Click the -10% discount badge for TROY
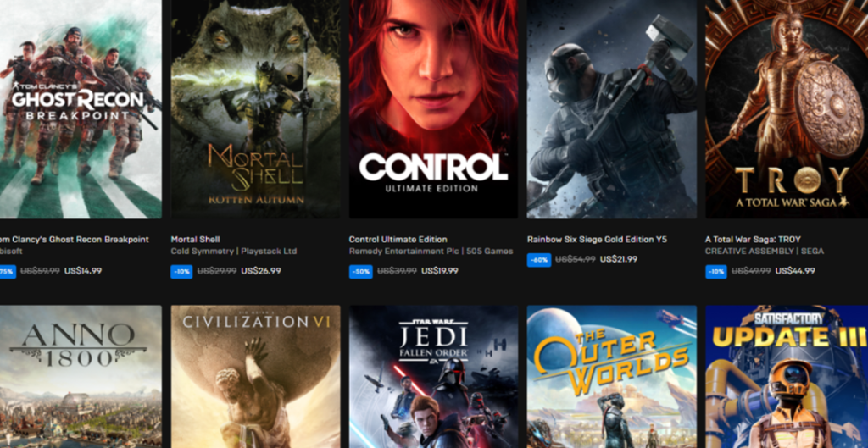This screenshot has width=868, height=448. point(715,272)
